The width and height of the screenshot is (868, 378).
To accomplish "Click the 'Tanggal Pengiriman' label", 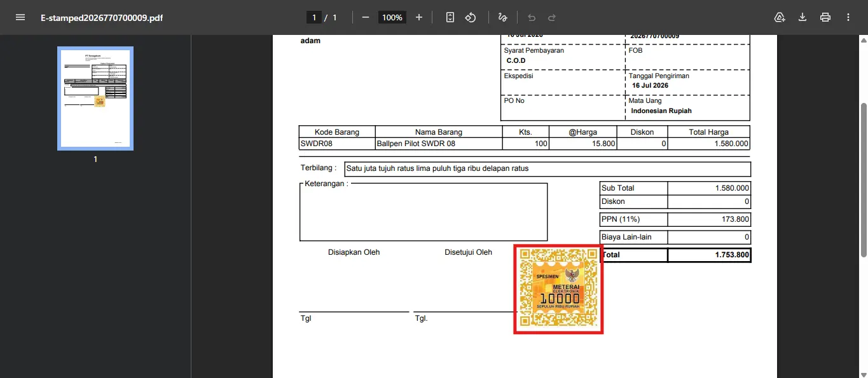I will pyautogui.click(x=659, y=76).
